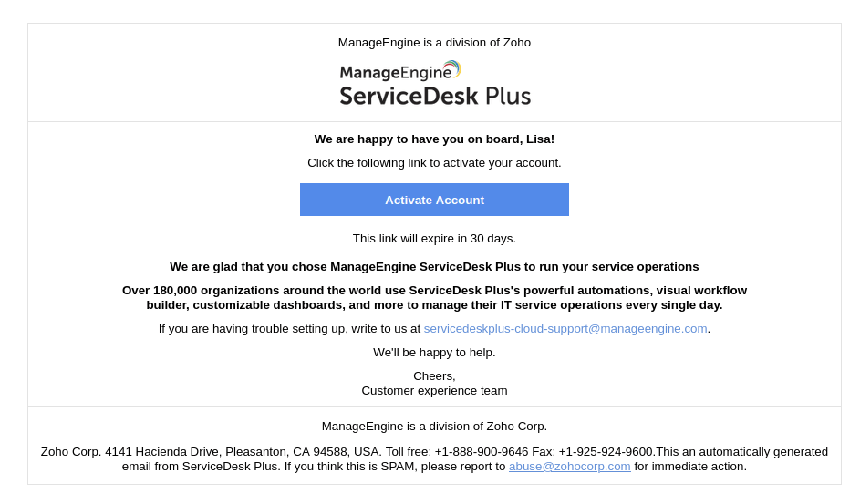Click the Activate Account button
Screen dimensions: 860x504
[x=434, y=200]
